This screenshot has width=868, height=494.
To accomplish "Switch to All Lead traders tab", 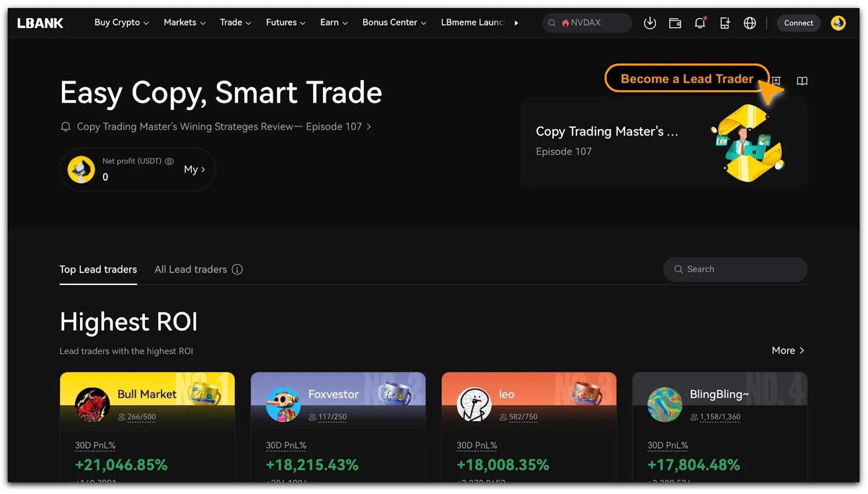I will (x=191, y=269).
